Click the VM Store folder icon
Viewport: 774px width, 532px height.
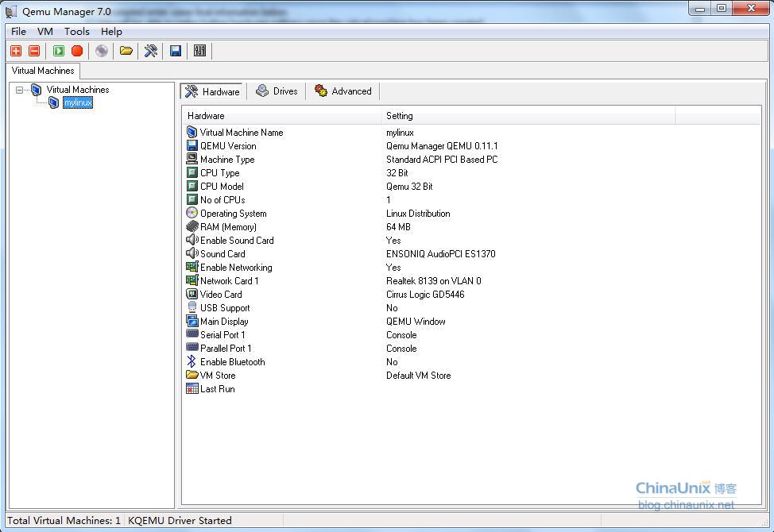pyautogui.click(x=192, y=375)
